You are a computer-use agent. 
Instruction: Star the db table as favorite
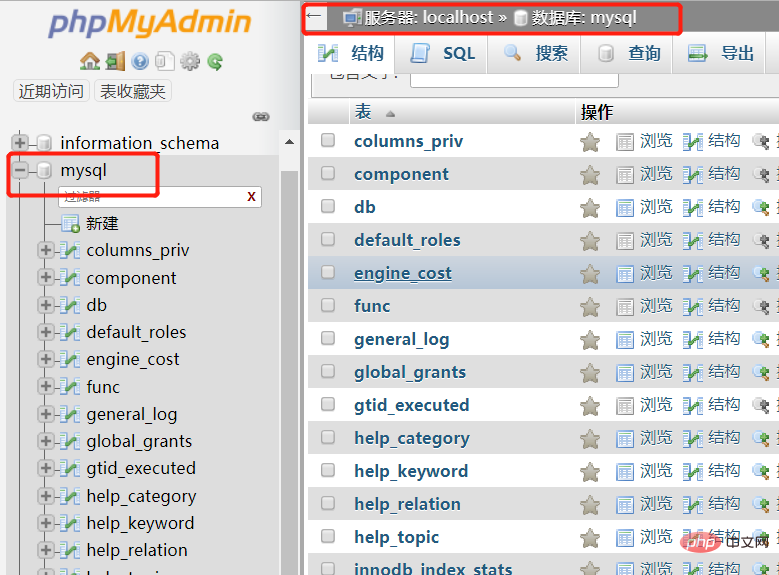point(590,208)
